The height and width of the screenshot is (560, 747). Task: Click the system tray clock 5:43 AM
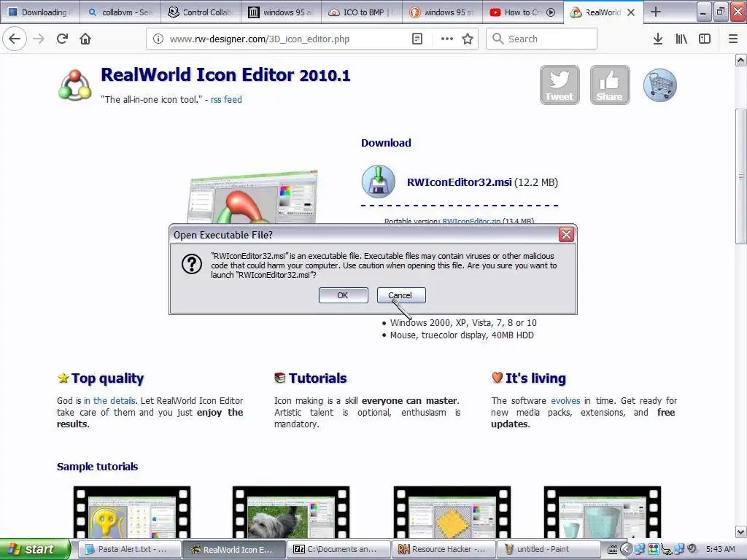[720, 549]
